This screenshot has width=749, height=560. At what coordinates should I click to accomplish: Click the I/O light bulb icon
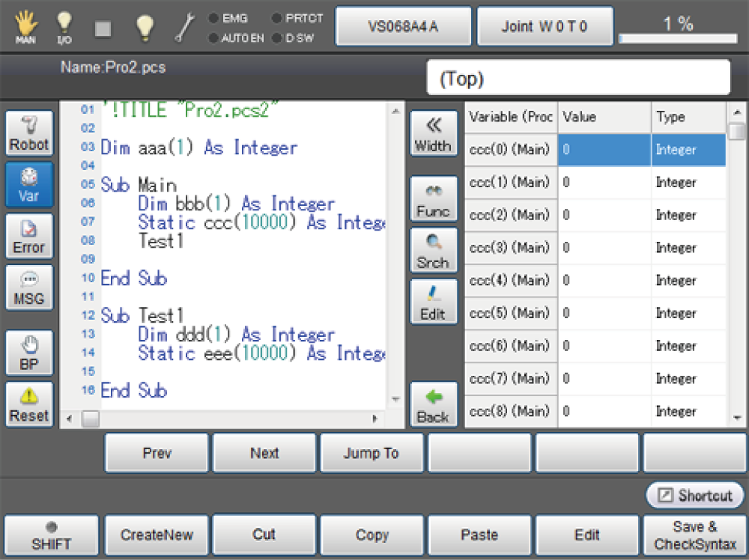tap(64, 26)
